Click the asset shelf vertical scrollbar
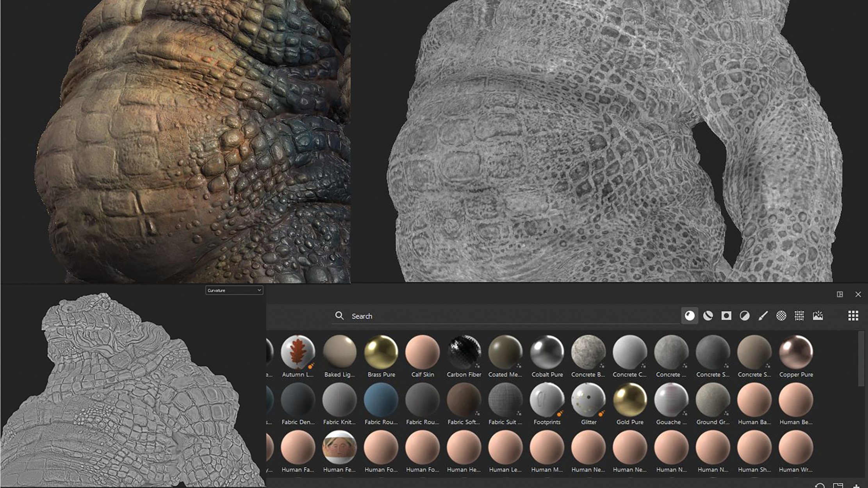Screen dimensions: 868x488 tap(861, 359)
